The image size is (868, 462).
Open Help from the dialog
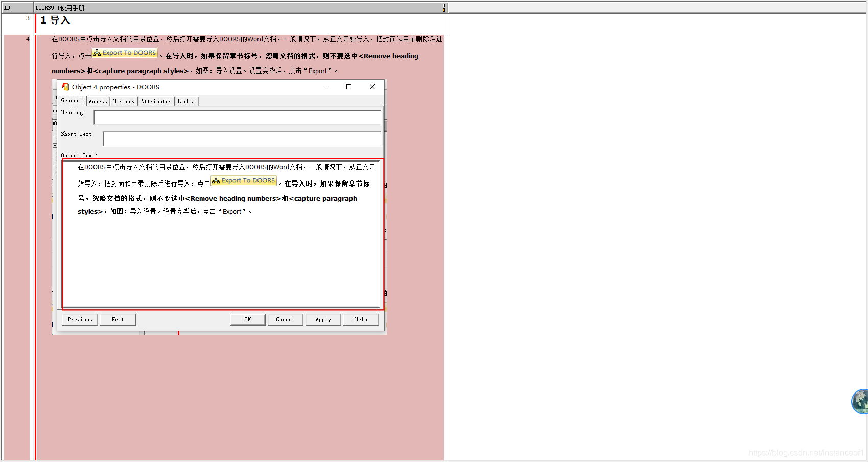(361, 319)
